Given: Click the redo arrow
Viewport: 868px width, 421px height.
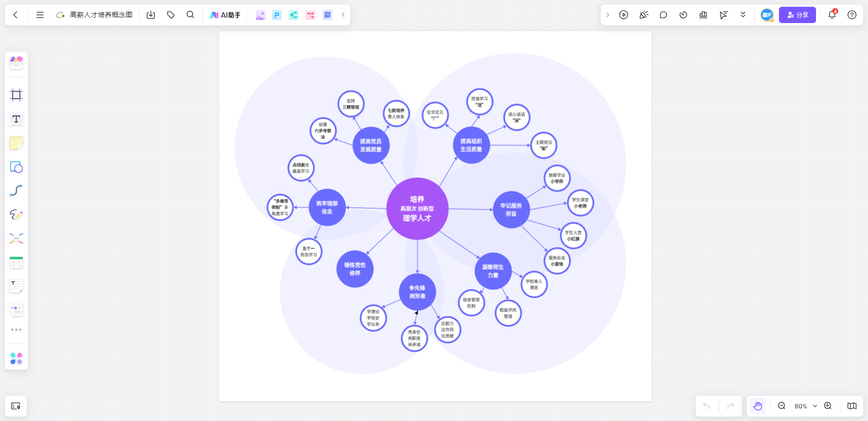Looking at the screenshot, I should [731, 406].
